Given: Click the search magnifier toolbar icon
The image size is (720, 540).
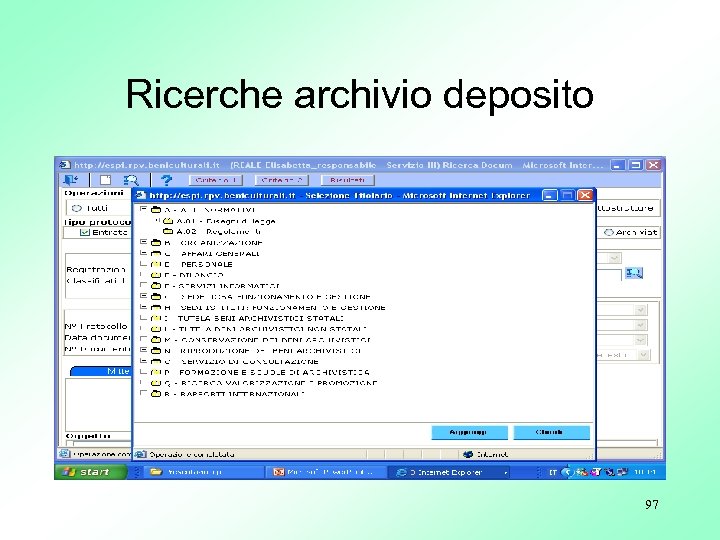Looking at the screenshot, I should [131, 180].
